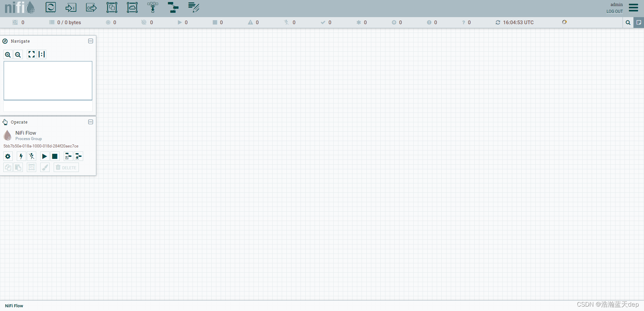Click the active threads status icon
Screen dimensions: 644x311
pyautogui.click(x=15, y=23)
